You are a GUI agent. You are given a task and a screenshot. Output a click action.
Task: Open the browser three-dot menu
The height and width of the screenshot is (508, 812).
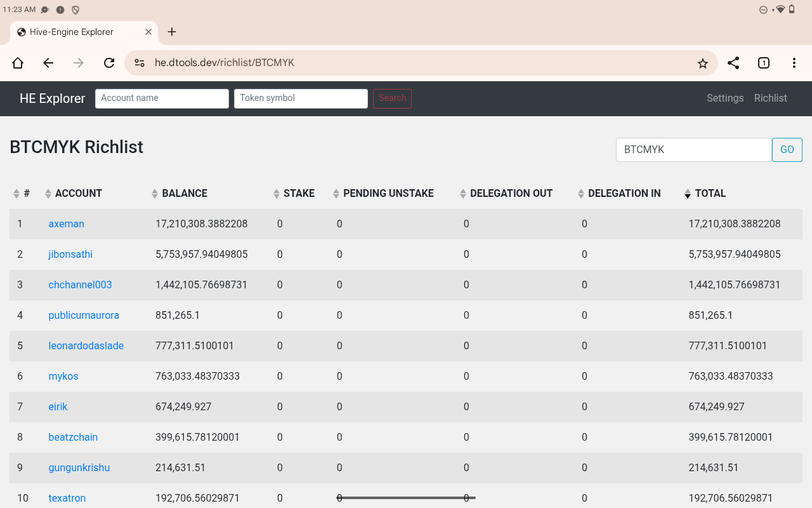tap(794, 63)
